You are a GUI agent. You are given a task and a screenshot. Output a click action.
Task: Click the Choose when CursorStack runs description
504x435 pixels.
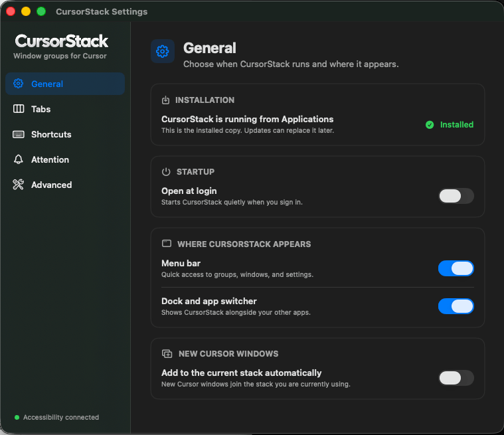pyautogui.click(x=291, y=64)
